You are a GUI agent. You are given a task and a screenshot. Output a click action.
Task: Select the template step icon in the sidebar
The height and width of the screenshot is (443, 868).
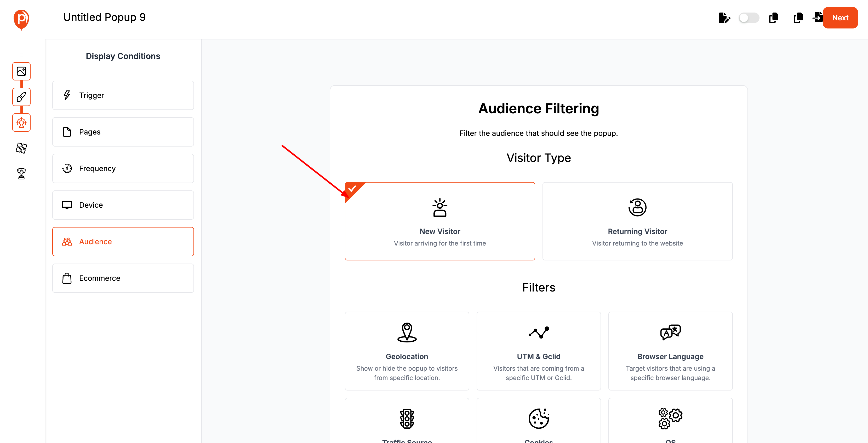(21, 71)
